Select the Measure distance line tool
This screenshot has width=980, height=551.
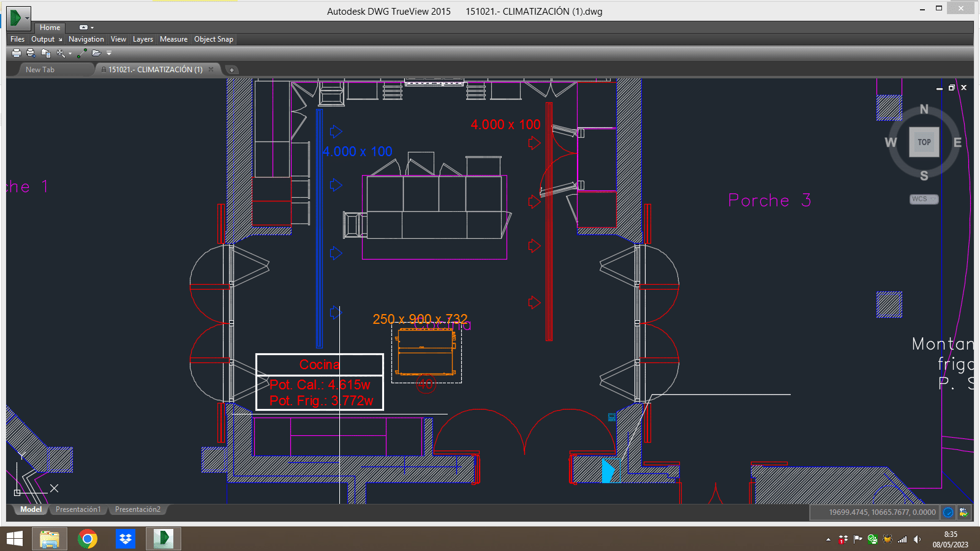(x=82, y=53)
